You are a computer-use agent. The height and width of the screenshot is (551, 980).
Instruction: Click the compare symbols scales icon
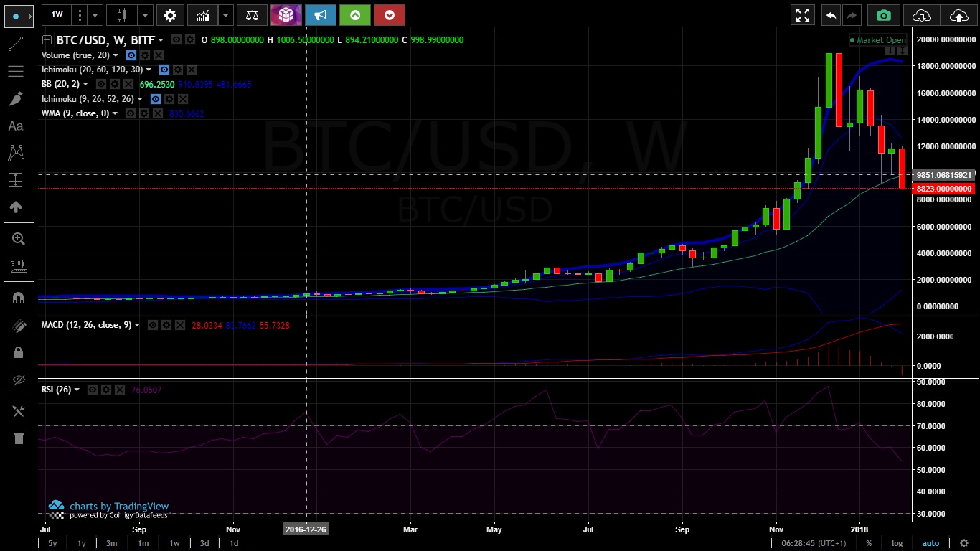[x=251, y=15]
